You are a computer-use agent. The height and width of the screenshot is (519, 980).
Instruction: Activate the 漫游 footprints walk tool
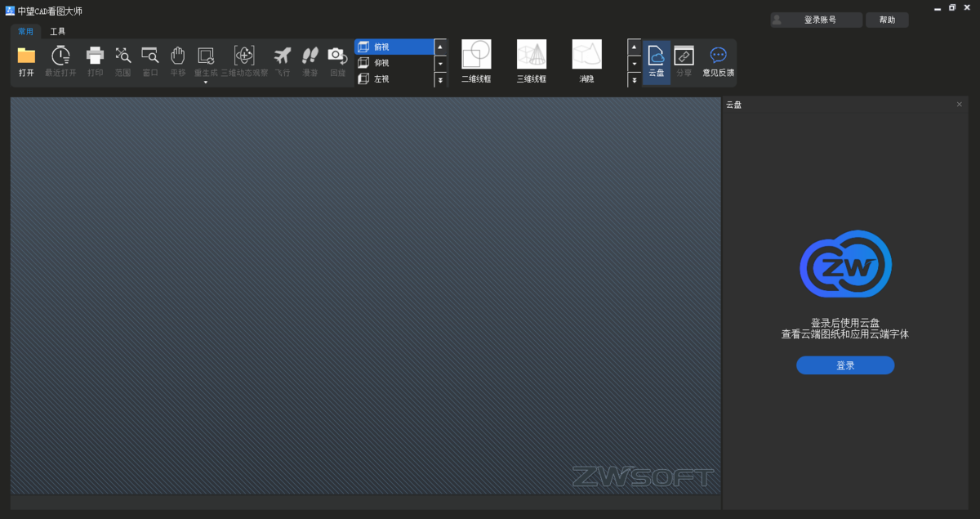click(x=310, y=62)
